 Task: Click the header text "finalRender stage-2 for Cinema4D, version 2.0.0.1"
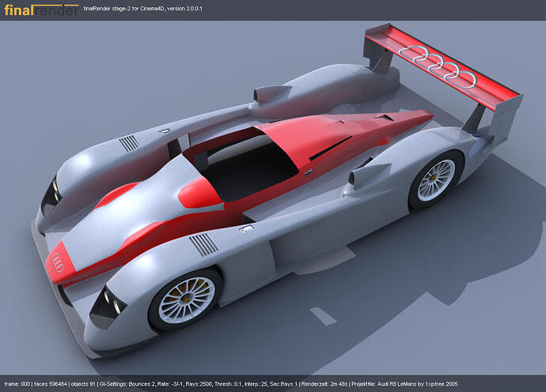pyautogui.click(x=143, y=9)
